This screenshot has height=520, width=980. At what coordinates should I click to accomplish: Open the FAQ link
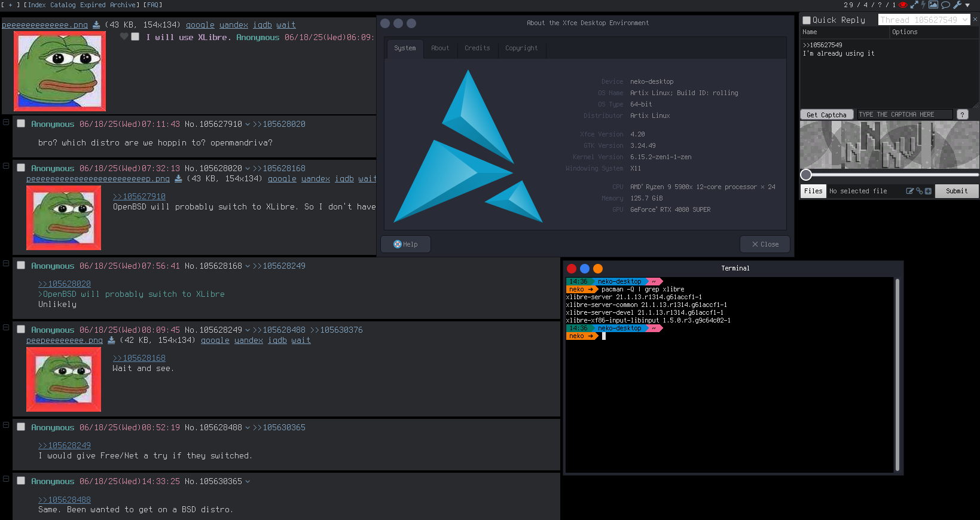tap(152, 5)
